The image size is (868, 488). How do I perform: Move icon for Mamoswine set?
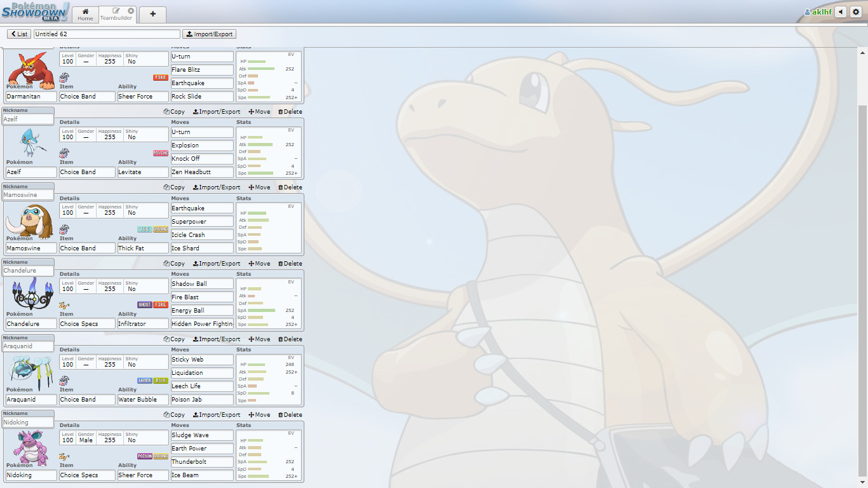click(x=251, y=187)
